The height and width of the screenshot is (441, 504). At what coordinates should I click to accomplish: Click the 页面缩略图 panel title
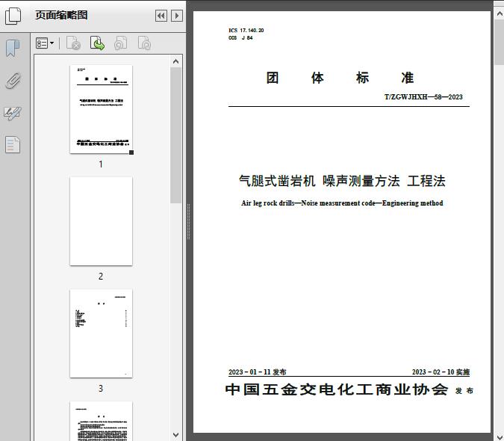(x=61, y=15)
